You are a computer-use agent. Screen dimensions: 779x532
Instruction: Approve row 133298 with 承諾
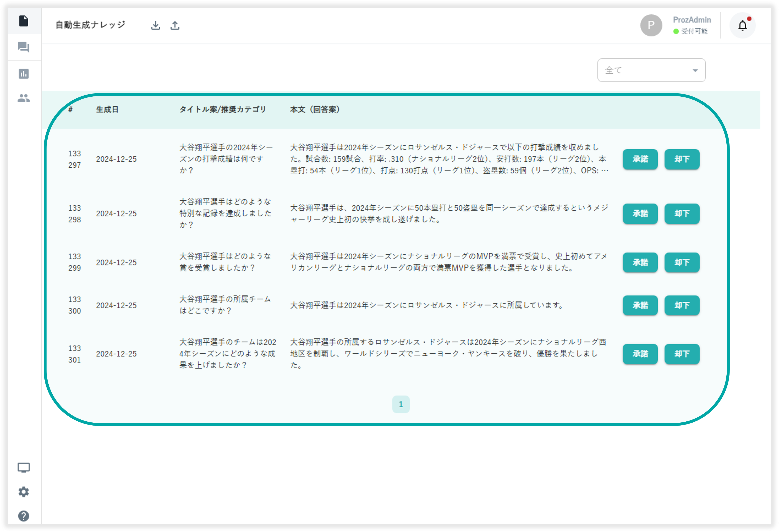(640, 214)
